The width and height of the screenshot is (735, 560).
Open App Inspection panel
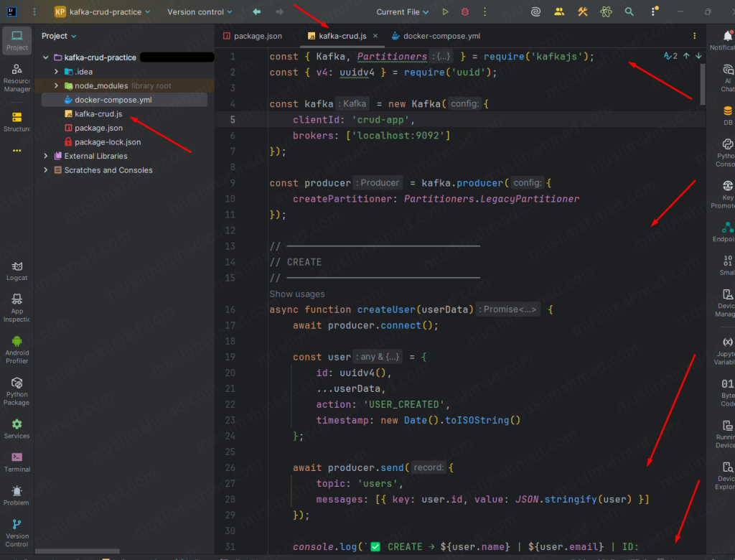coord(17,308)
